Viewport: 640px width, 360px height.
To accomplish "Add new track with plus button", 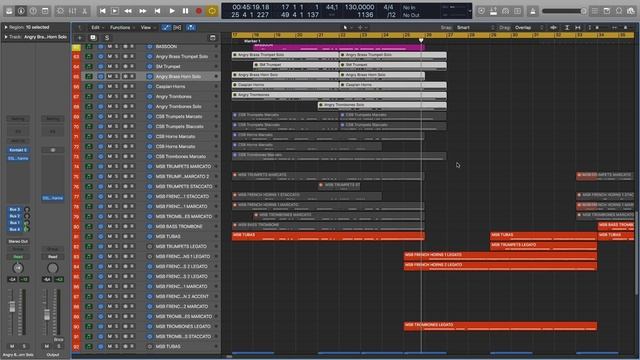I will [80, 38].
